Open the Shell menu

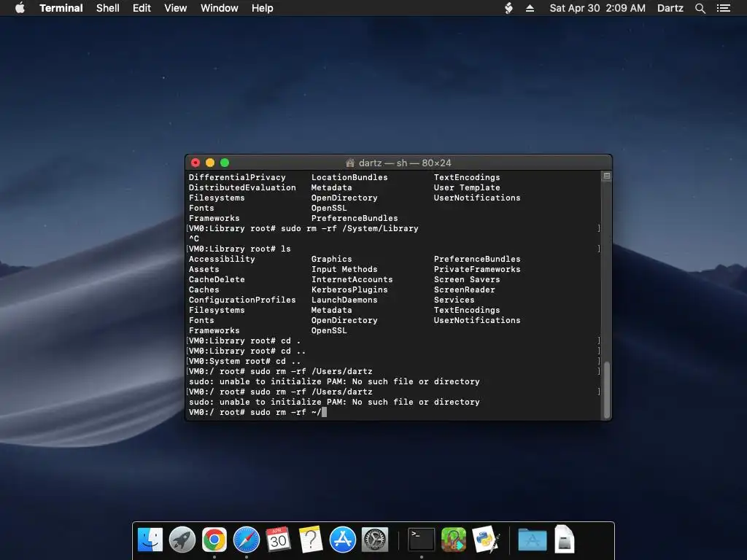pyautogui.click(x=108, y=8)
